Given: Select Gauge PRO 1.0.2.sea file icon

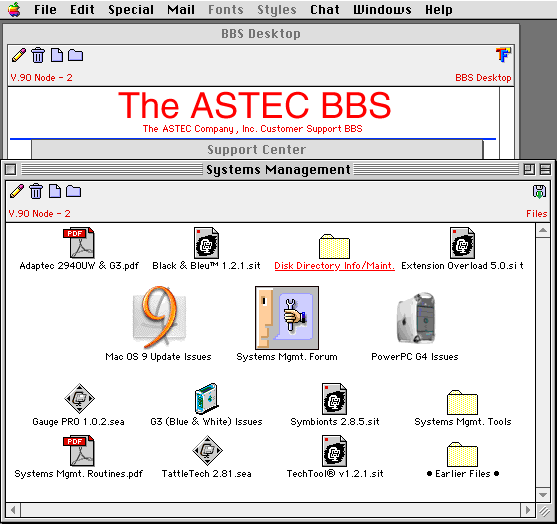Looking at the screenshot, I should click(x=79, y=398).
